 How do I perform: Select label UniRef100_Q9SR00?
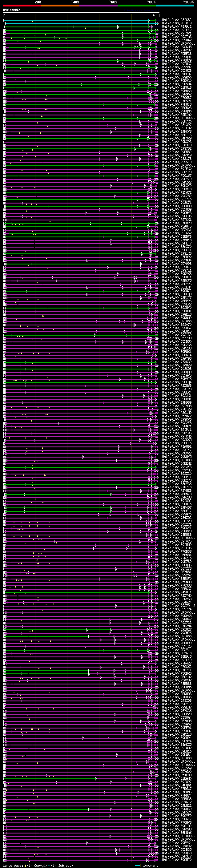click(177, 78)
